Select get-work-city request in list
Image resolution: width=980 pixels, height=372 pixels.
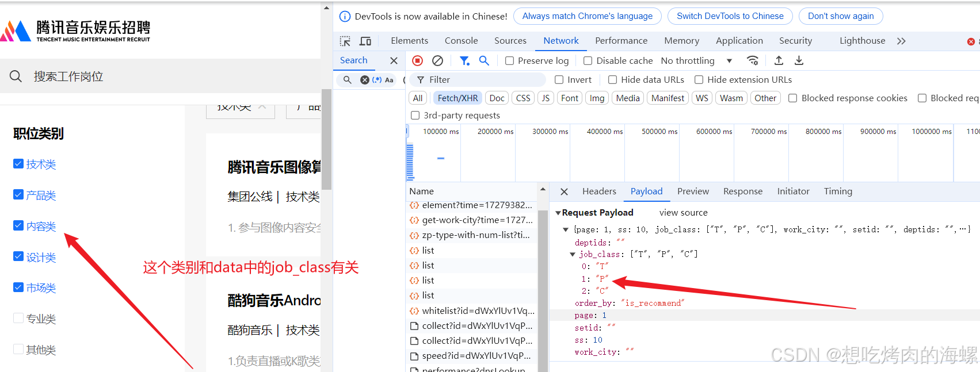(x=471, y=220)
